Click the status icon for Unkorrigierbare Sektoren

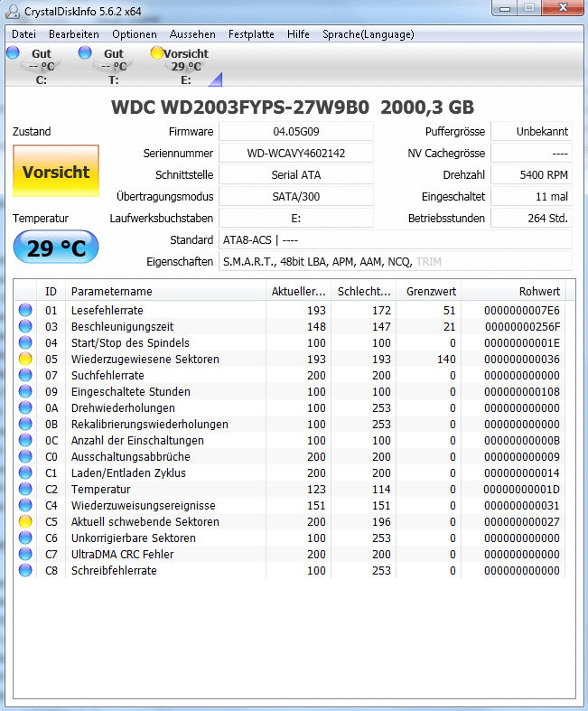[x=25, y=538]
